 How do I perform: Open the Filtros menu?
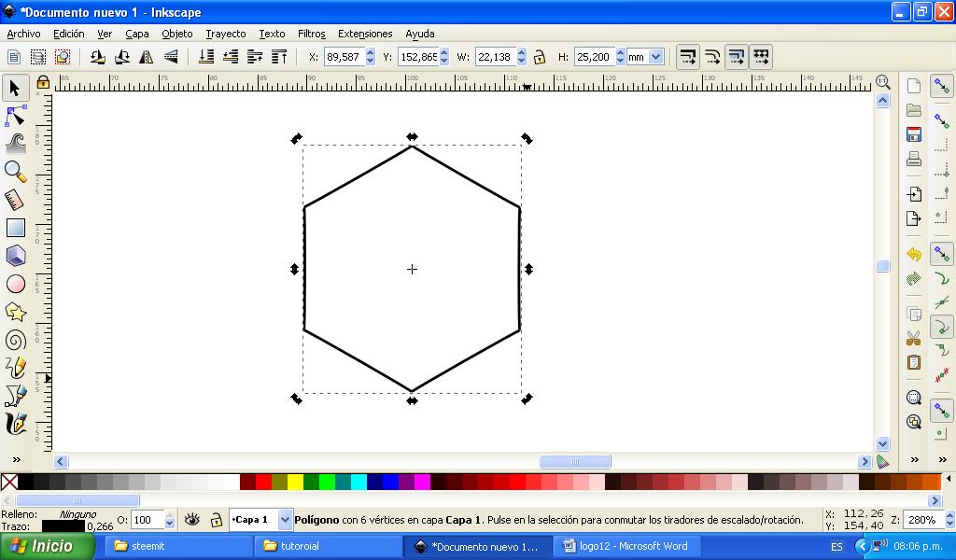click(312, 35)
